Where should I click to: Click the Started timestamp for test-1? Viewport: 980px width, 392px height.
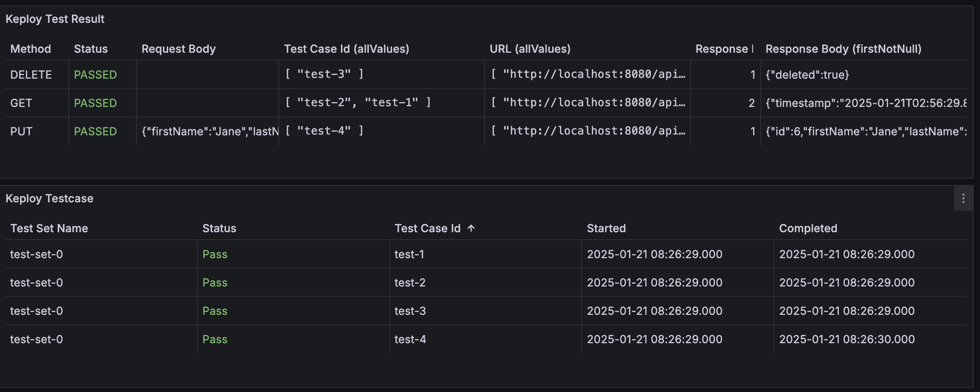[x=655, y=254]
